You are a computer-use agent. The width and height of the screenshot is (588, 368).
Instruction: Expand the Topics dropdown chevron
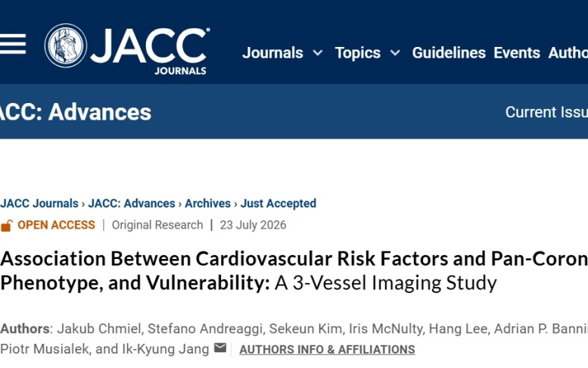tap(395, 53)
